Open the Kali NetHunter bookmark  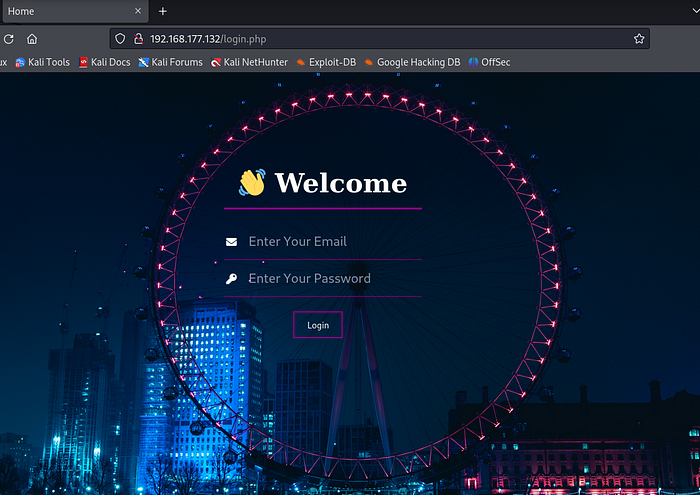[248, 62]
